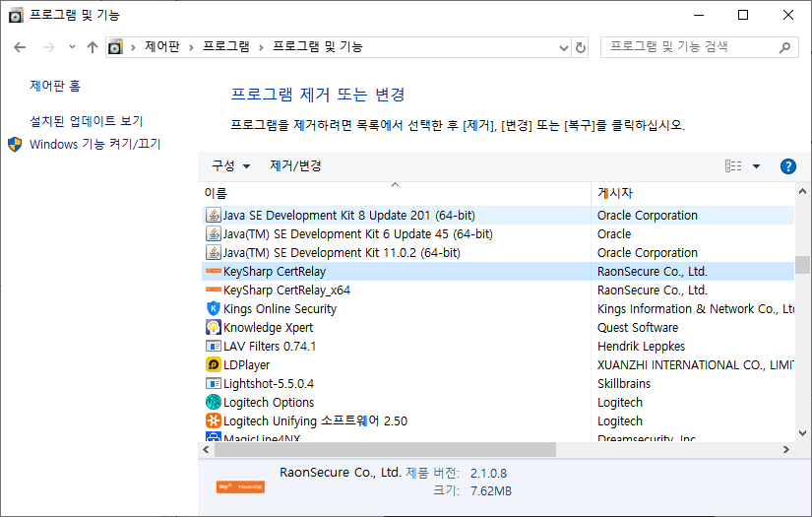
Task: Sort by the 이름 column header
Action: (x=395, y=193)
